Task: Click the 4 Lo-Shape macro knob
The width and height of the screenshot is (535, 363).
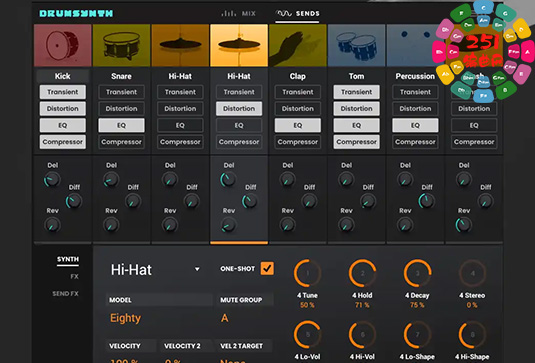Action: 417,334
